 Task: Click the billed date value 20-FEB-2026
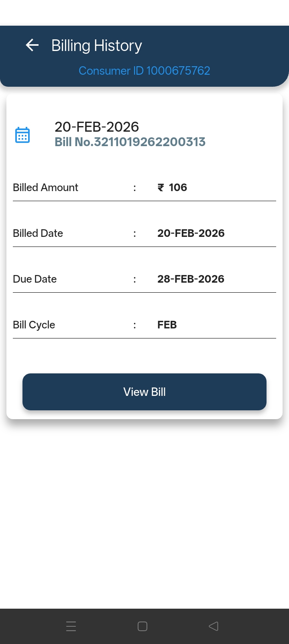coord(191,233)
